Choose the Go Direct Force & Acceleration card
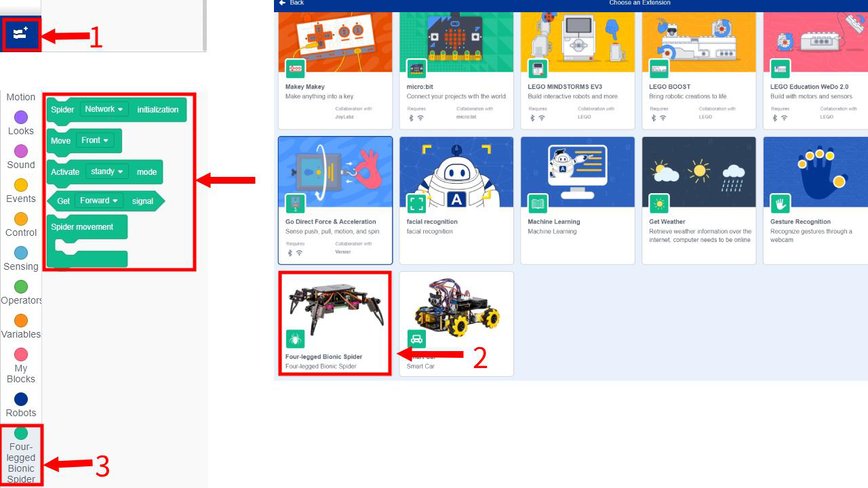Screen dimensions: 868x488 335,201
